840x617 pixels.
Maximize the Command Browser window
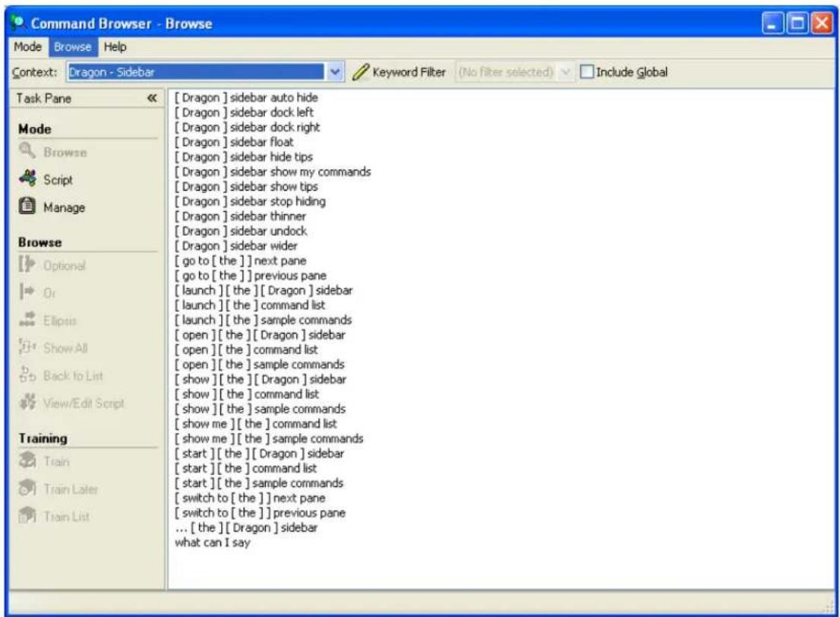(x=797, y=23)
